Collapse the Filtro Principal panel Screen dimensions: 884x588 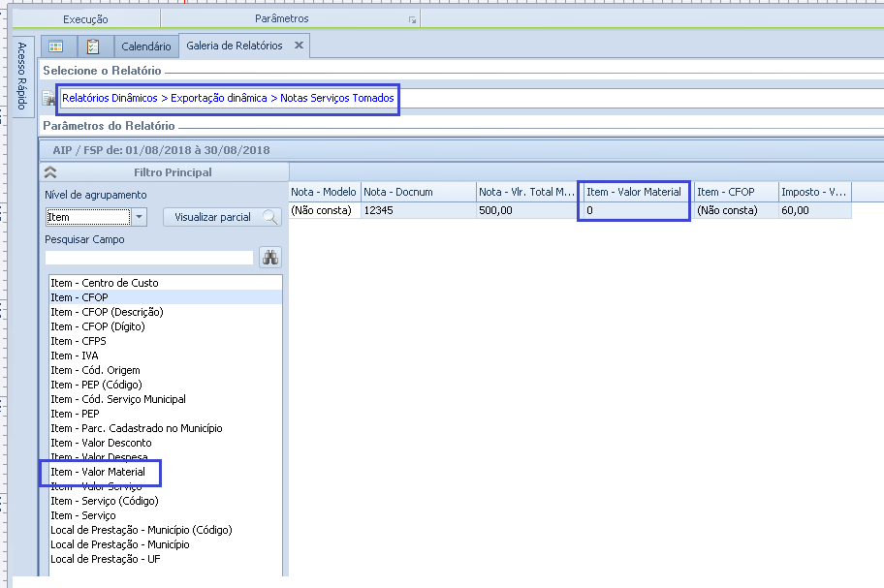coord(50,172)
